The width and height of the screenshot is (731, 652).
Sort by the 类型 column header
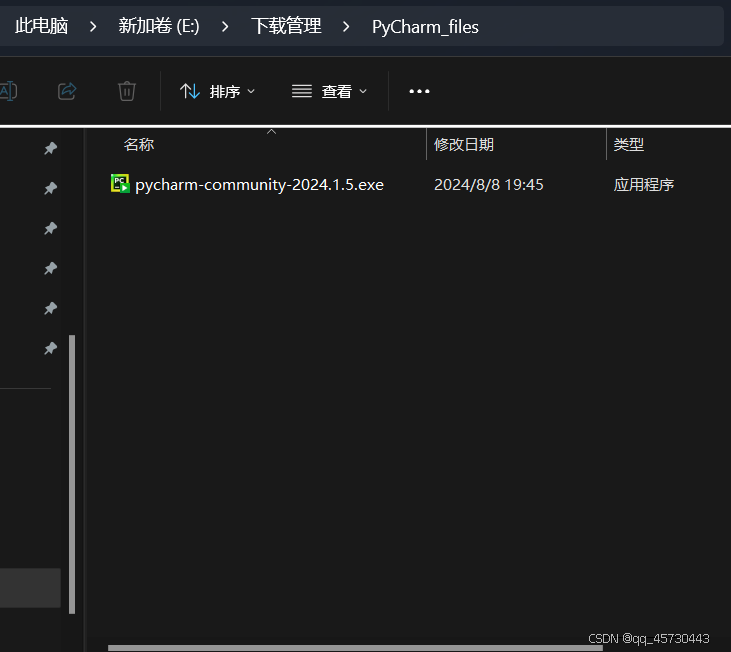628,144
